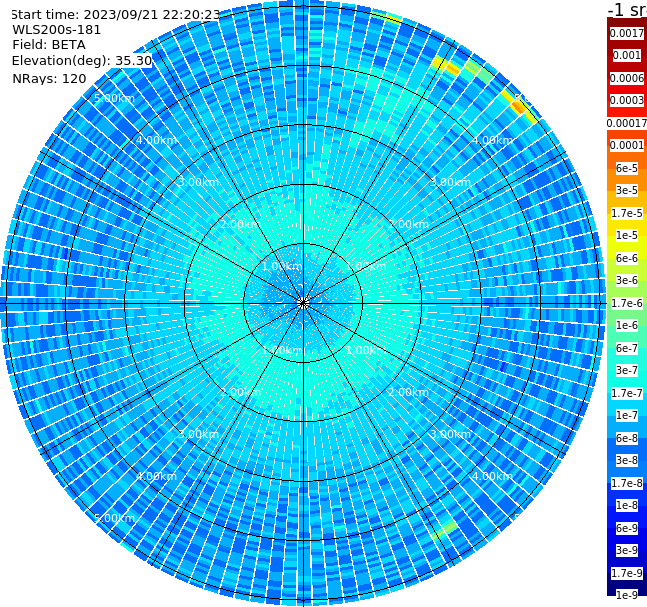647x607 pixels.
Task: Select the 6e-7 colorbar label
Action: [x=627, y=348]
